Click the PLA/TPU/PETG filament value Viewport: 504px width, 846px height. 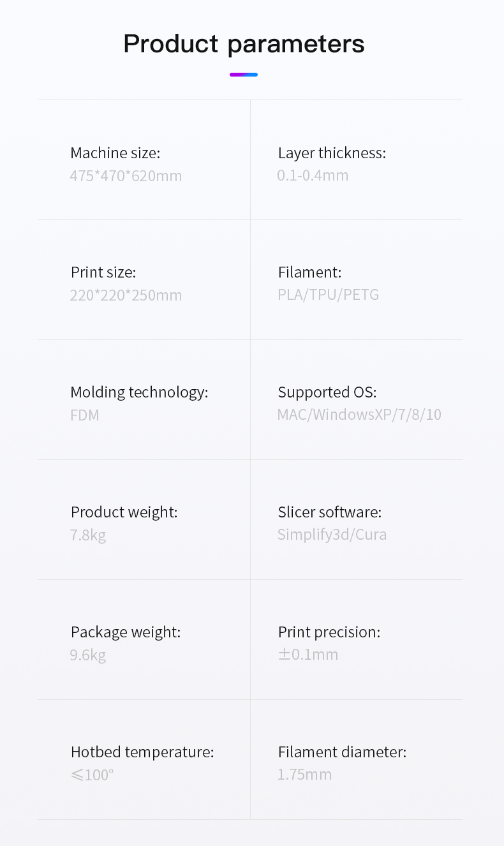coord(328,295)
